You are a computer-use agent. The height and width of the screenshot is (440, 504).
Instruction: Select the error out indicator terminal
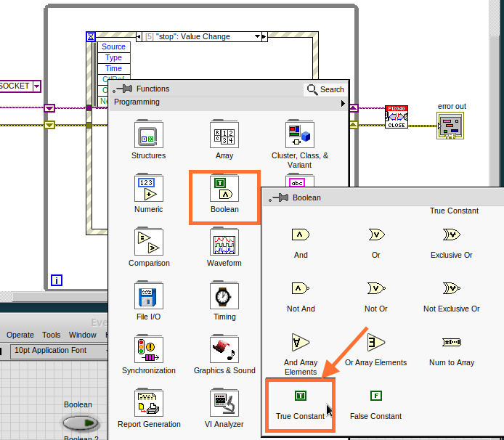pos(450,126)
